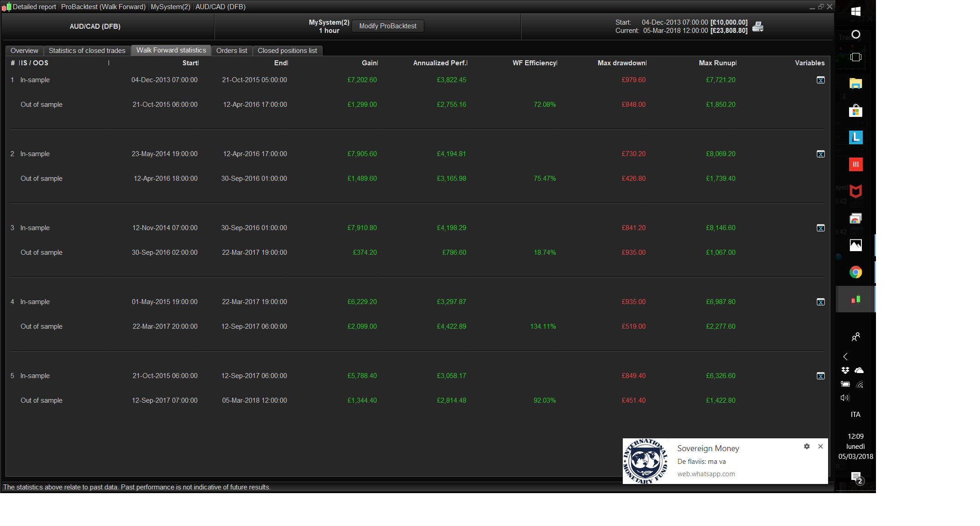Screen dimensions: 980x526
Task: Select the Orders list tab
Action: 231,51
